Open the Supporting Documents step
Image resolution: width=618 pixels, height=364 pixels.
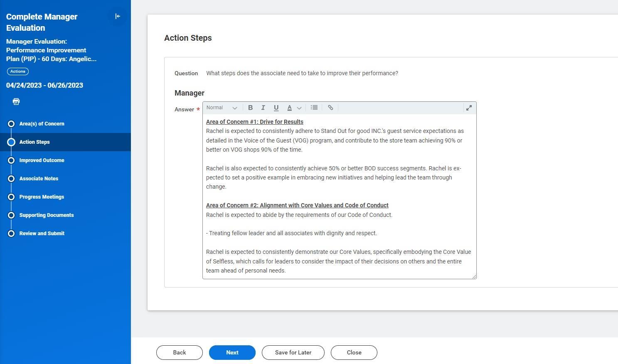[47, 215]
